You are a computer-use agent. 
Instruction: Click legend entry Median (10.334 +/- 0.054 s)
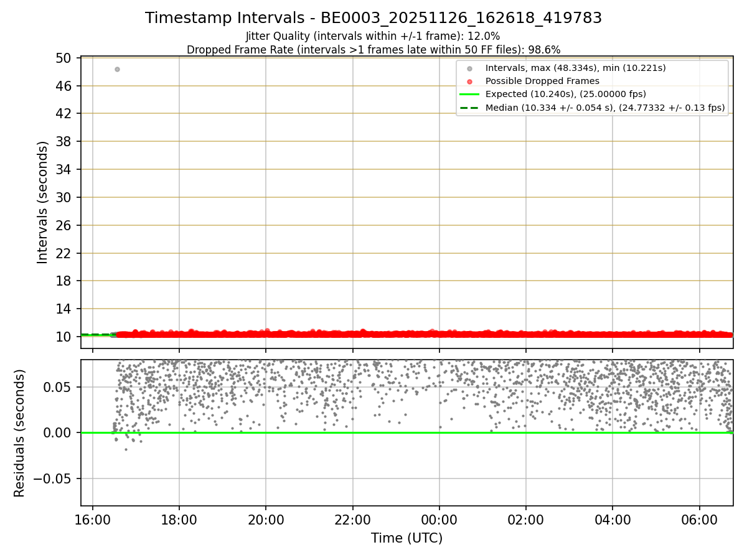(605, 108)
